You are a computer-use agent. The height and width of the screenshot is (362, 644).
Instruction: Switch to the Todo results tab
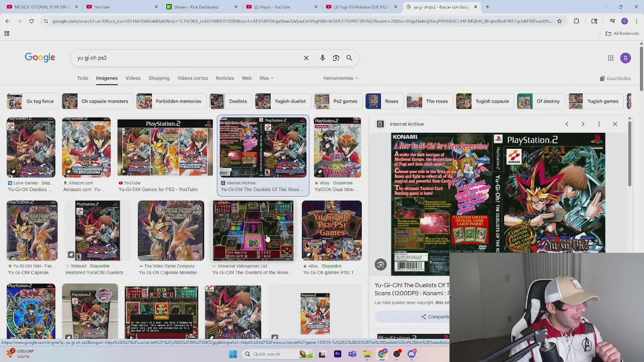[x=83, y=78]
